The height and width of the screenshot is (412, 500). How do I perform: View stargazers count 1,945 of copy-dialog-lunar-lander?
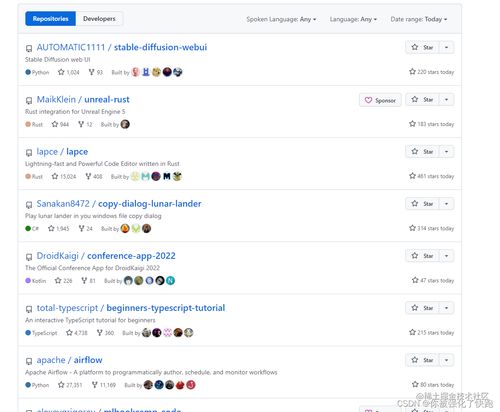pyautogui.click(x=59, y=229)
